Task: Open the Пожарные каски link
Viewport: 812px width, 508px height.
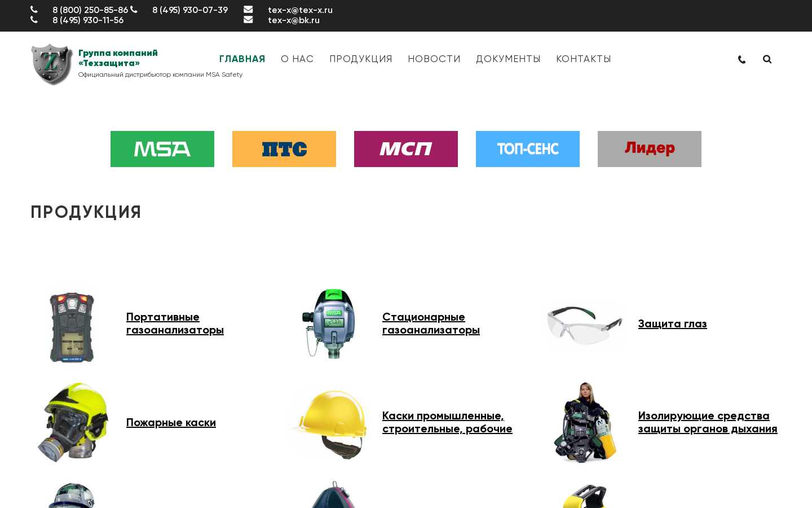Action: (x=171, y=423)
